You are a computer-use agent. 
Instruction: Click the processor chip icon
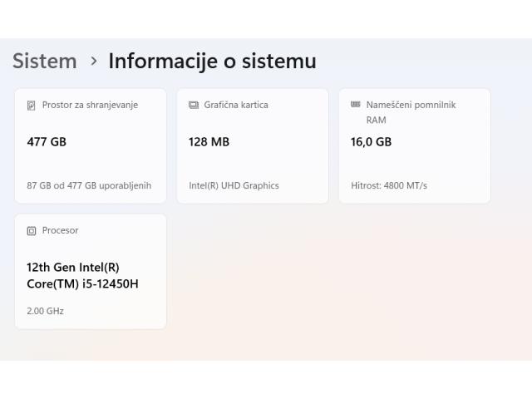point(32,230)
